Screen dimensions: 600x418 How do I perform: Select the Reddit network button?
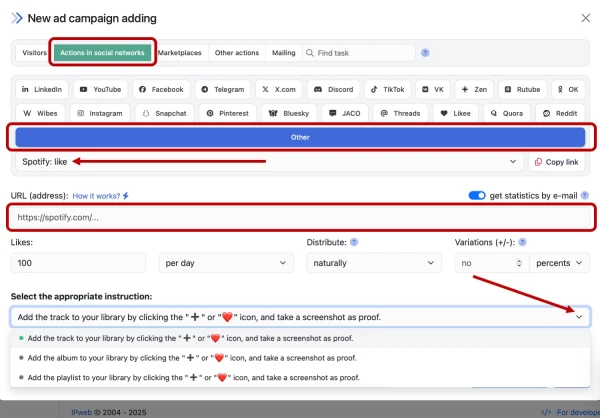tap(557, 114)
